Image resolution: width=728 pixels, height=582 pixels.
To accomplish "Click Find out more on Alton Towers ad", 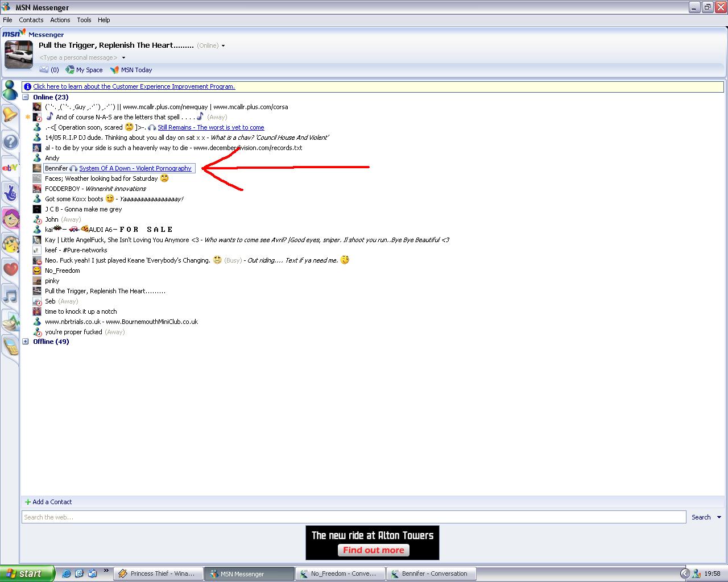I will pyautogui.click(x=374, y=550).
